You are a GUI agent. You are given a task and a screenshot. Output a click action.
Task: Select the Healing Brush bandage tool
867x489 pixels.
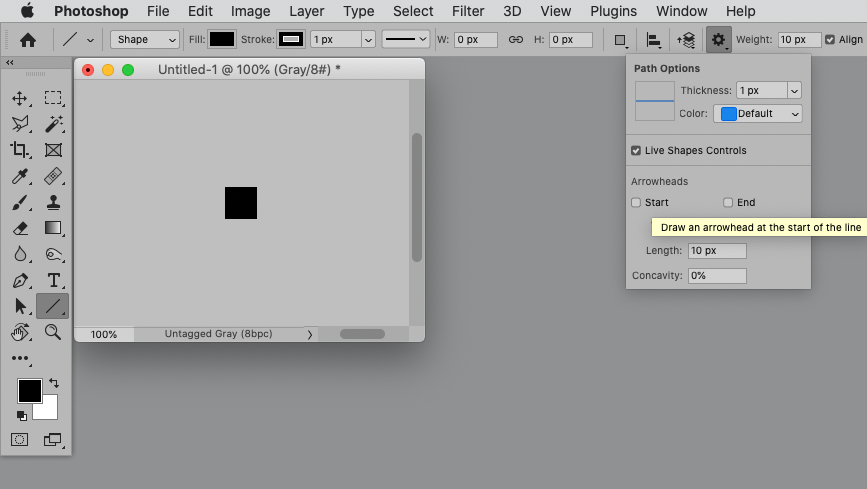pos(53,176)
